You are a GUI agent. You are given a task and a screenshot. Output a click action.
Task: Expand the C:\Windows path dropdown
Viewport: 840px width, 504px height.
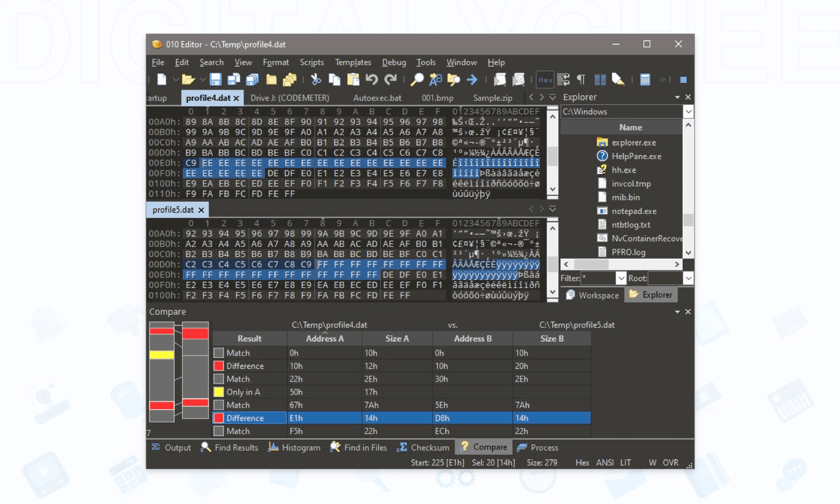click(688, 112)
